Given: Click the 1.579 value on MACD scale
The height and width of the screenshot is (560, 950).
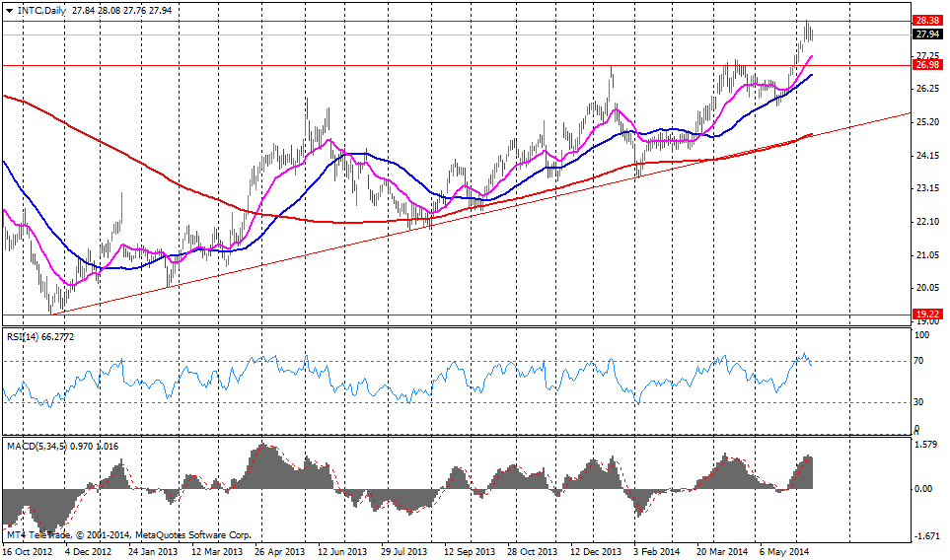Looking at the screenshot, I should point(924,445).
